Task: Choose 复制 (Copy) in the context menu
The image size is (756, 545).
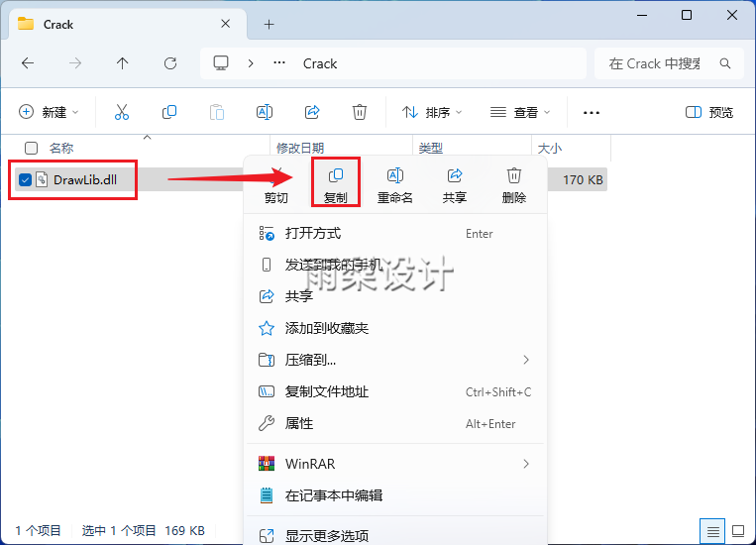Action: click(336, 184)
